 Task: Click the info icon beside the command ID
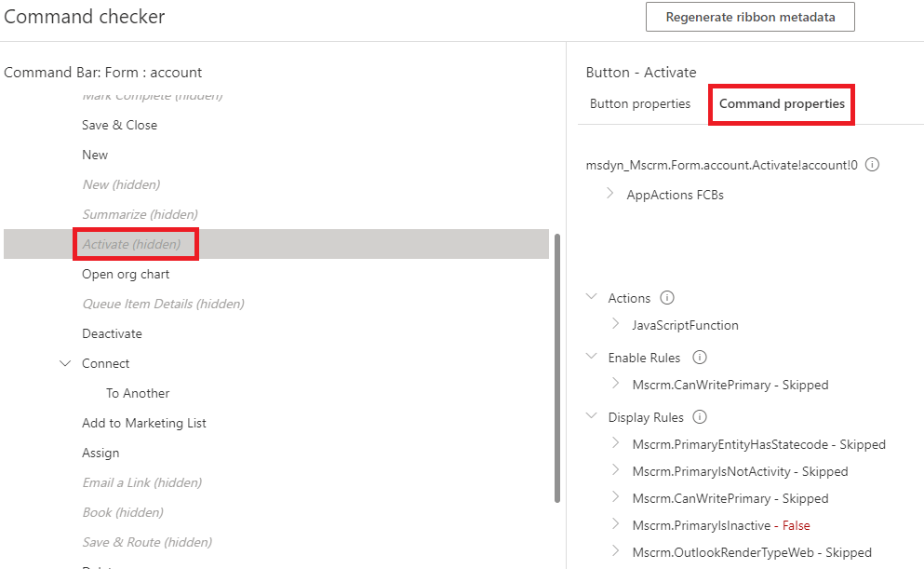click(x=873, y=165)
